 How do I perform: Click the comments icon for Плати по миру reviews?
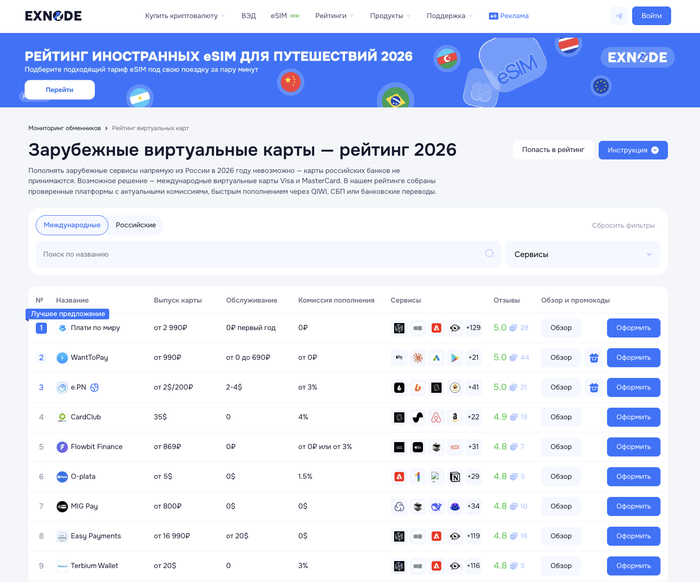pos(513,328)
